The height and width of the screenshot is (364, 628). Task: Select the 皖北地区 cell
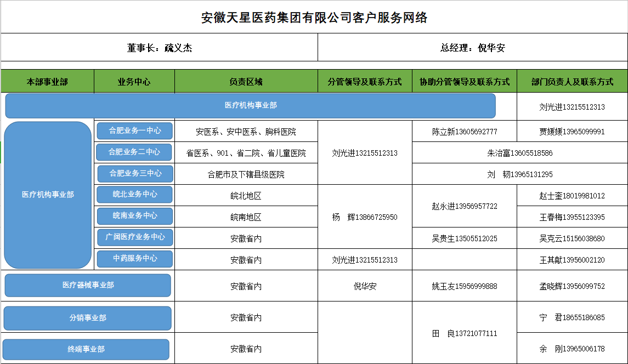[246, 196]
